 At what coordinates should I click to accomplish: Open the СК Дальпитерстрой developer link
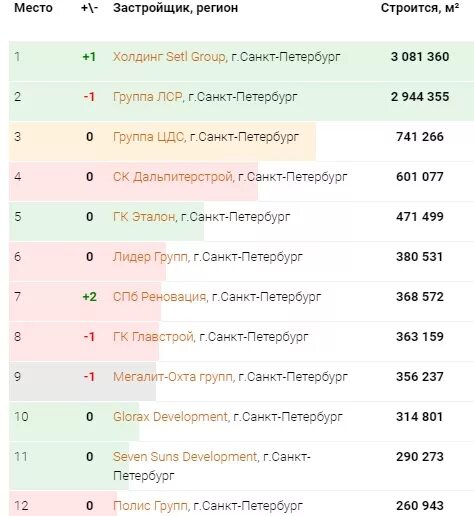click(x=172, y=177)
